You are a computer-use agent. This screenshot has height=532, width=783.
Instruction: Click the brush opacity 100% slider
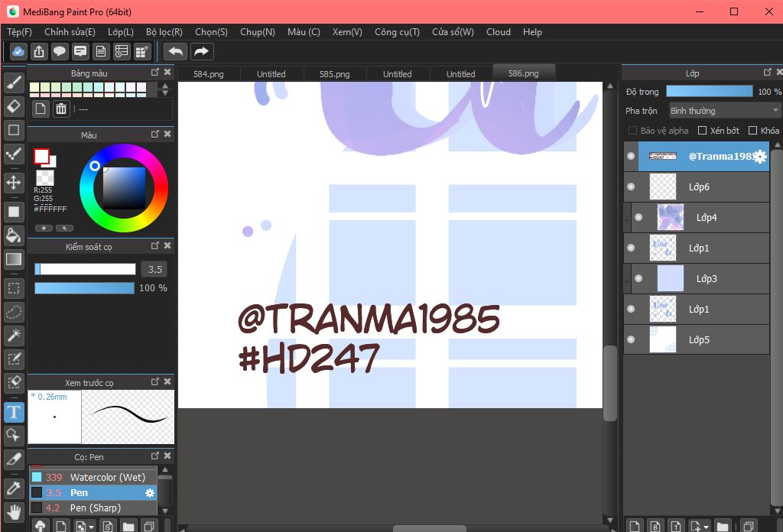coord(84,288)
